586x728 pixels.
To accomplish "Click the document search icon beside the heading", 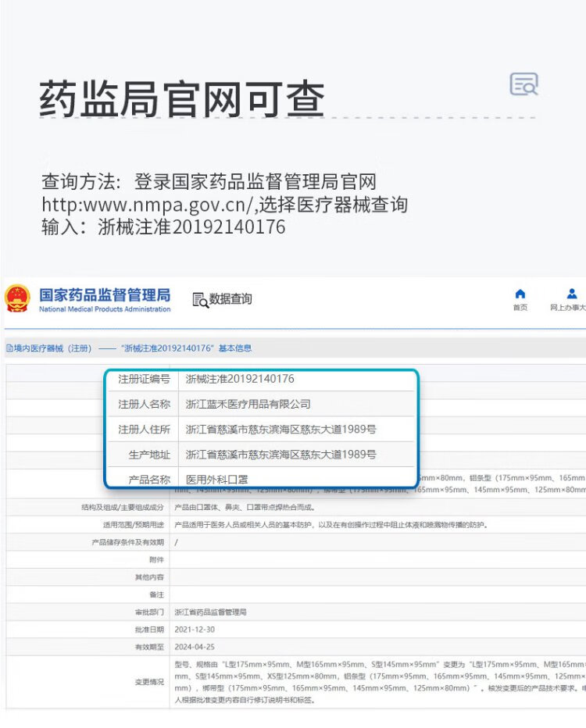I will click(523, 84).
